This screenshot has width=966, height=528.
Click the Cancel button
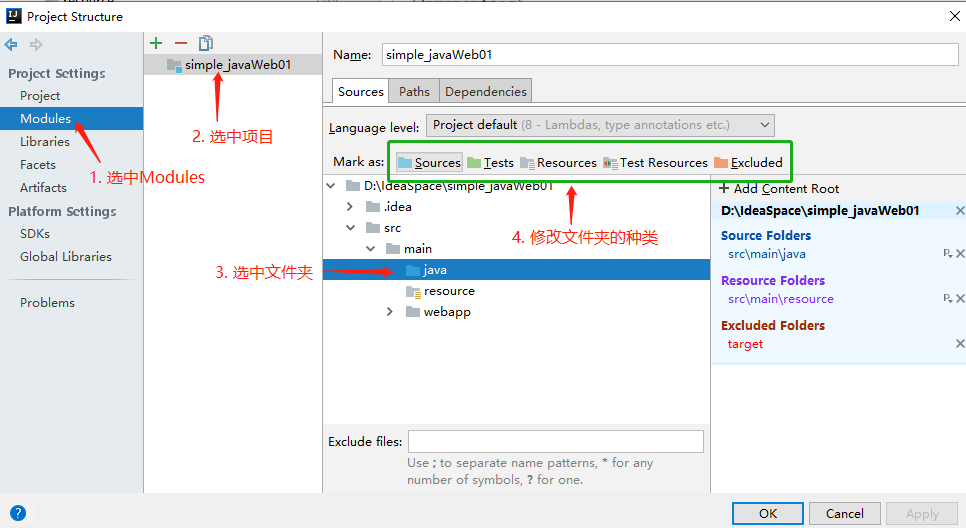tap(845, 513)
